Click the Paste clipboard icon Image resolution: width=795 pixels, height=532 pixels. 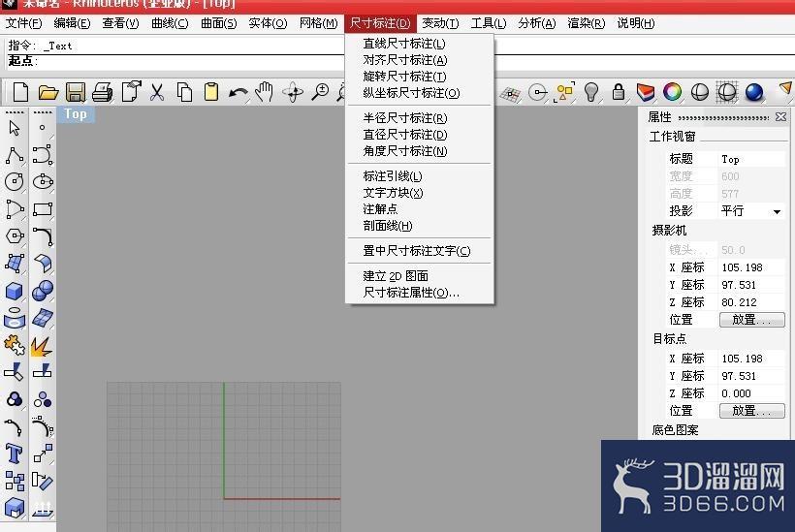click(x=211, y=93)
